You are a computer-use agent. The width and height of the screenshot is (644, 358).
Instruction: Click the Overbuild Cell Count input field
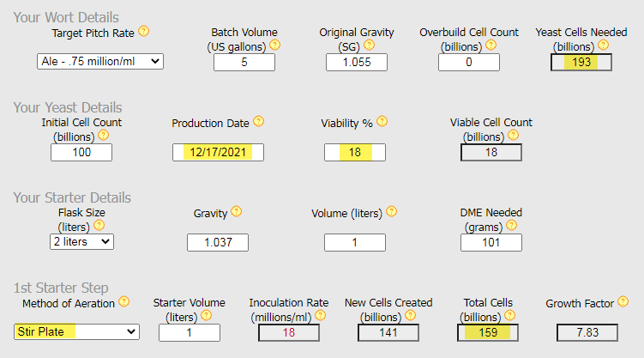click(x=469, y=62)
